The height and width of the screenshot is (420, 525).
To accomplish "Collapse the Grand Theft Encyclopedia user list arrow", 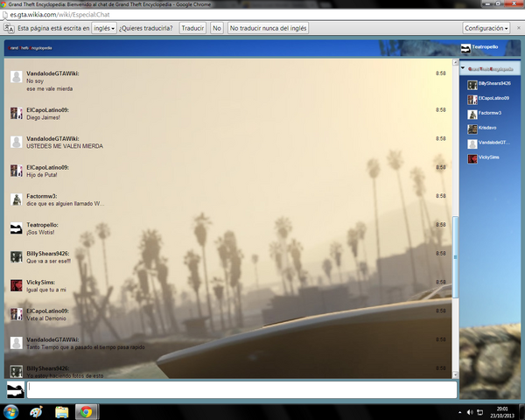I will 463,68.
